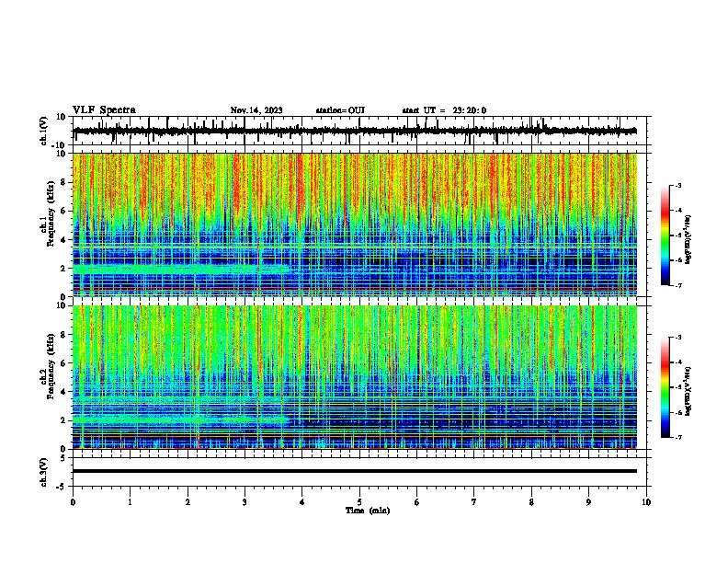728x563 pixels.
Task: Click the 2 kHz green emission band in ch.2
Action: tap(181, 419)
